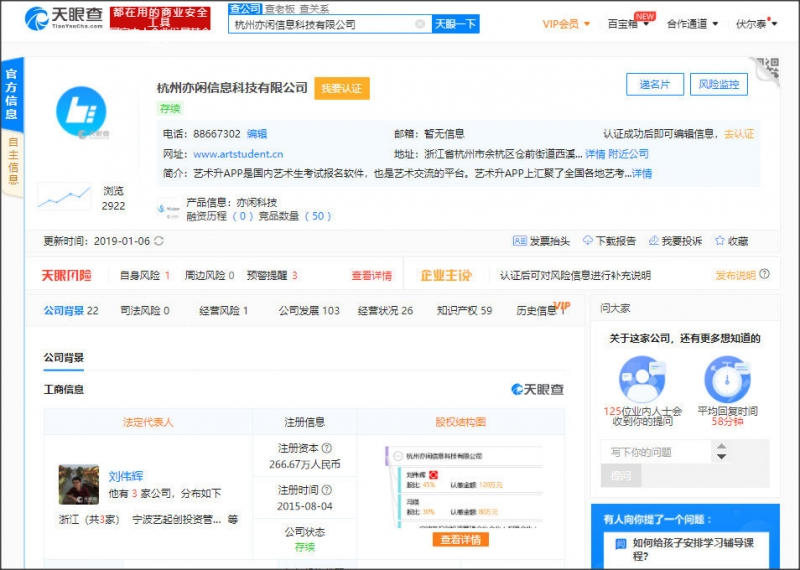Click the 发布说明 link
Image resolution: width=800 pixels, height=570 pixels.
(x=735, y=276)
